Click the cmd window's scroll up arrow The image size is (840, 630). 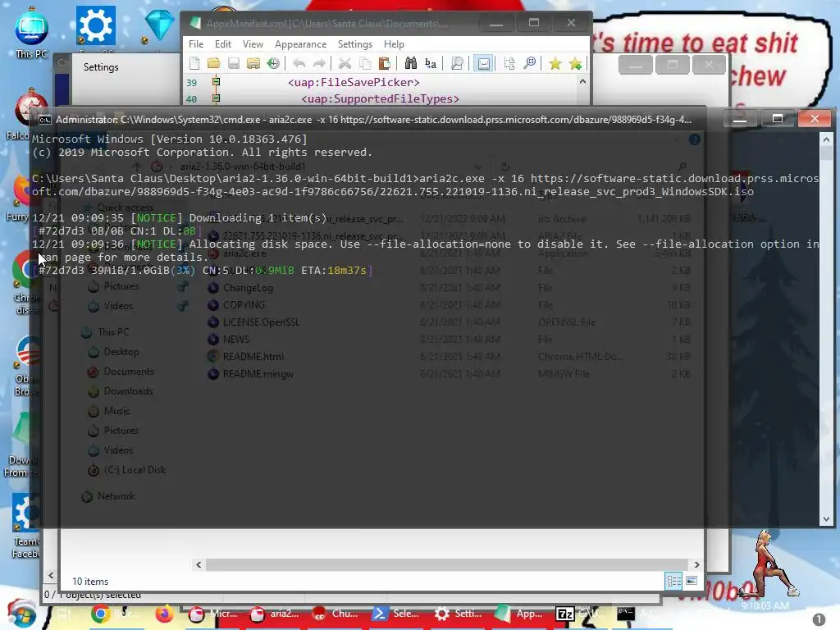click(826, 139)
